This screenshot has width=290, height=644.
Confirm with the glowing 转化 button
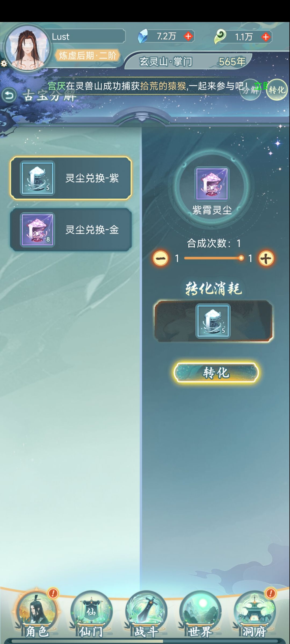[216, 372]
